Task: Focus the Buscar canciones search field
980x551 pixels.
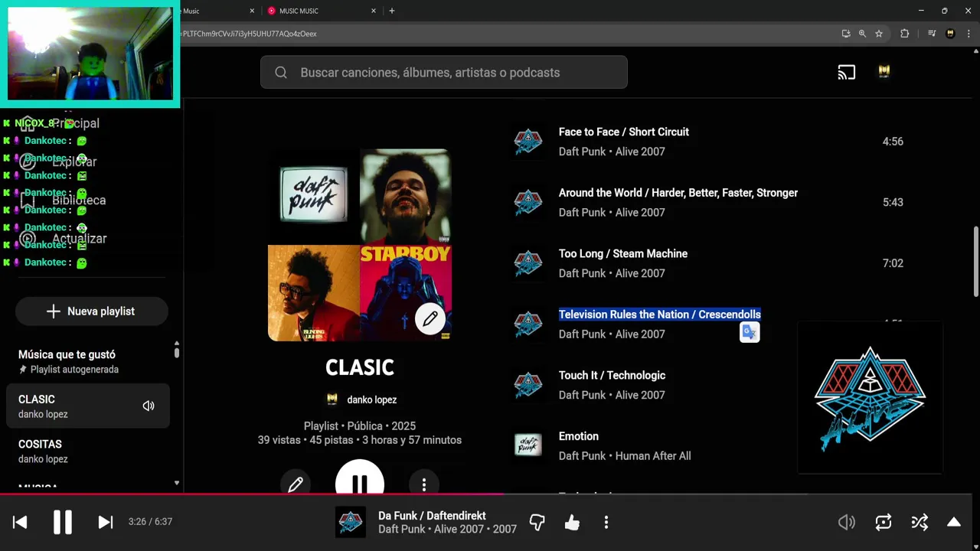Action: coord(444,73)
